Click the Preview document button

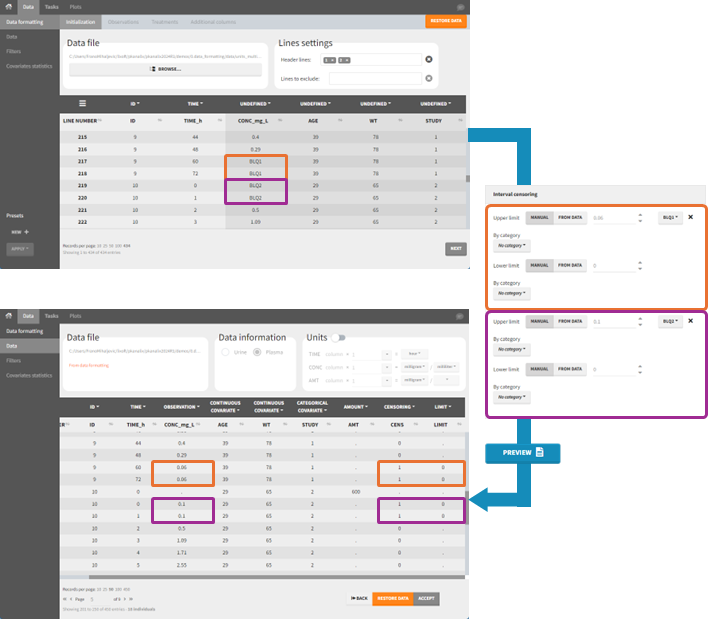(523, 452)
